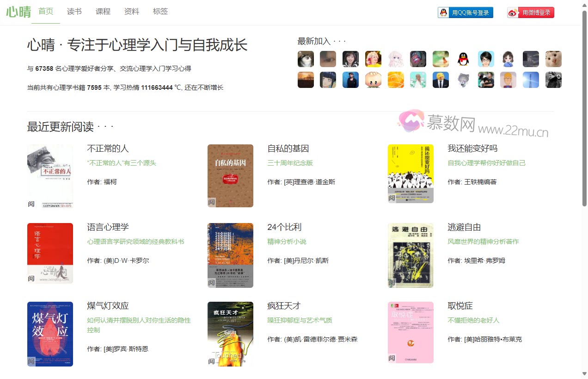Open the 煤气灯效应 book cover
The width and height of the screenshot is (588, 379).
[x=50, y=334]
